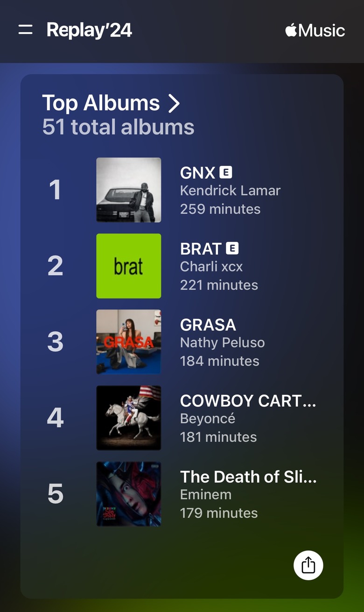Tap the explicit badge beside BRAT
364x612 pixels.
click(232, 249)
